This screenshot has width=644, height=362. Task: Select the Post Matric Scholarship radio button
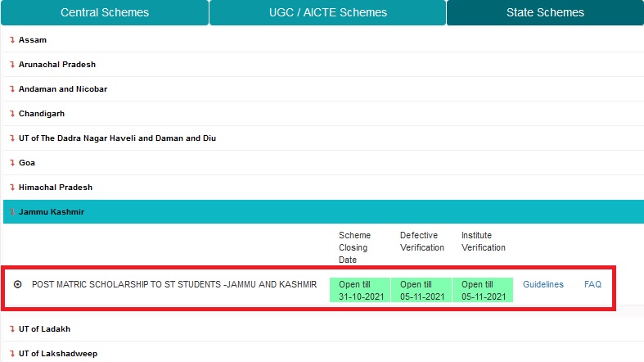(18, 284)
